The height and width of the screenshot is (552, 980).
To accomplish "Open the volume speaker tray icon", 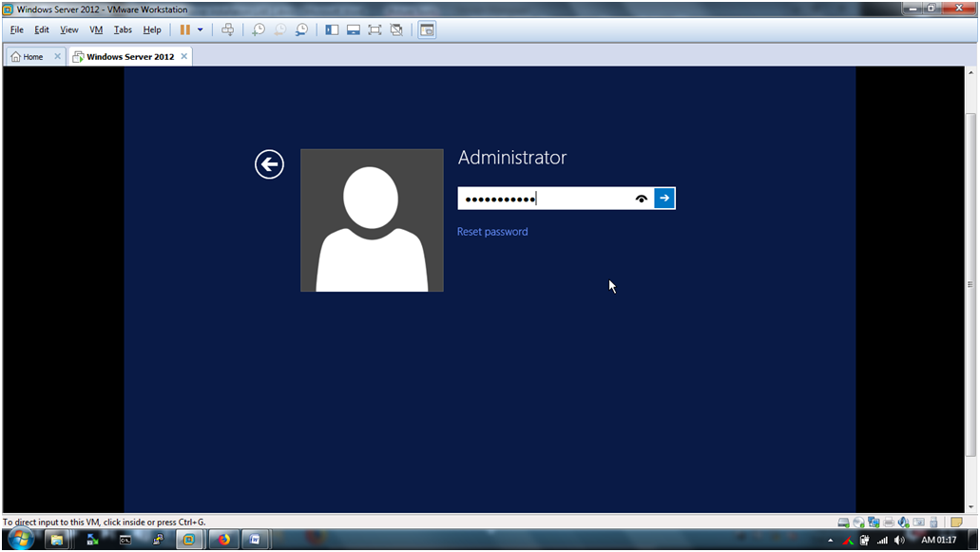I will (899, 541).
